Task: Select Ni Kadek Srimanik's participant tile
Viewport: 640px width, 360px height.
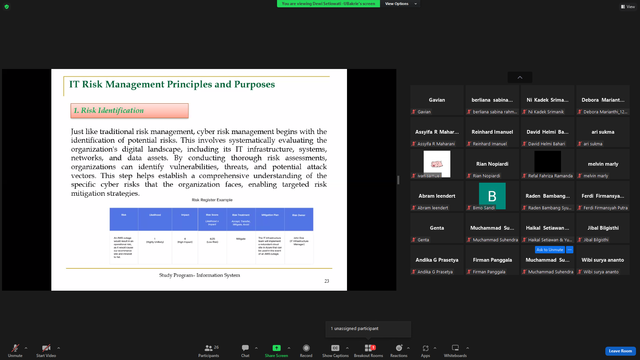Action: pyautogui.click(x=547, y=100)
